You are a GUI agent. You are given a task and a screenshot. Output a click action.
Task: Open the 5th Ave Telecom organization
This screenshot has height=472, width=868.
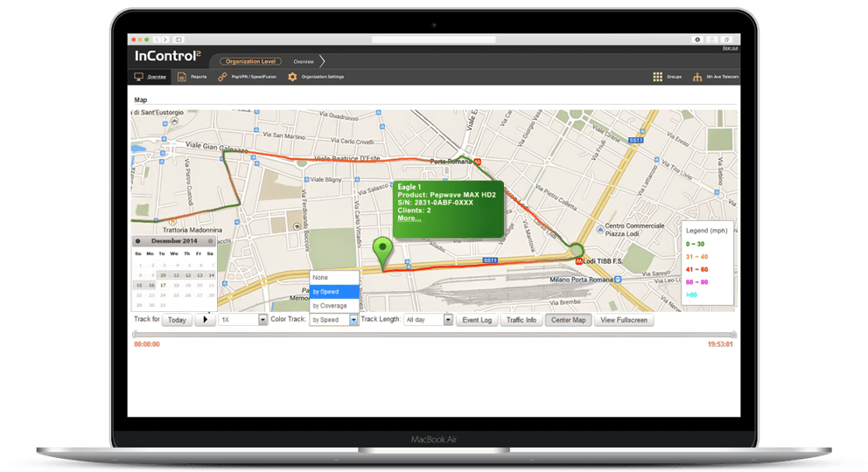point(723,77)
